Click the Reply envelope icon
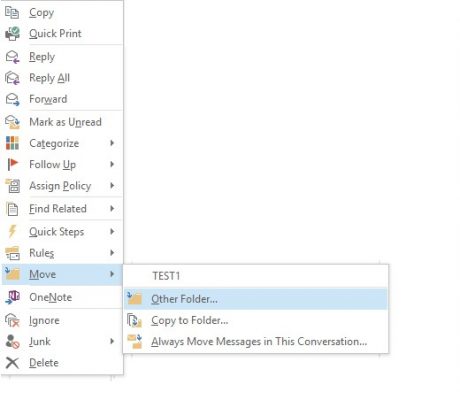Viewport: 460px width, 400px height. click(x=13, y=57)
